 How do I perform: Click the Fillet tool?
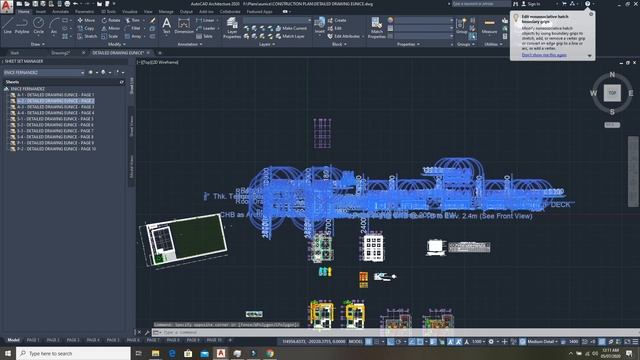click(133, 28)
